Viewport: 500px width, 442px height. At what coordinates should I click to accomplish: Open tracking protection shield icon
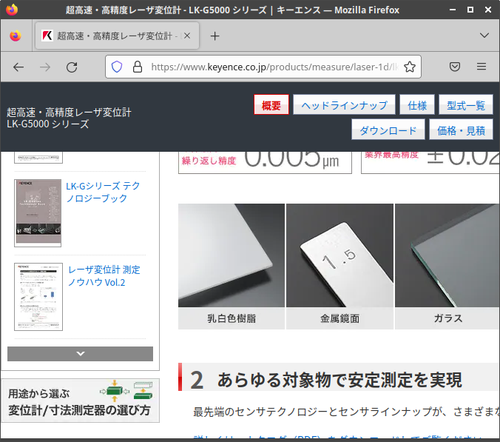pyautogui.click(x=117, y=67)
